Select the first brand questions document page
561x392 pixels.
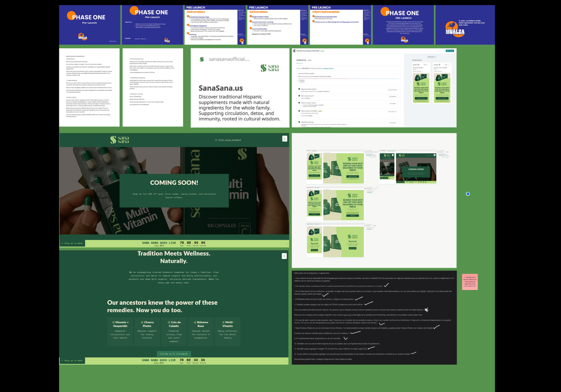pyautogui.click(x=89, y=88)
